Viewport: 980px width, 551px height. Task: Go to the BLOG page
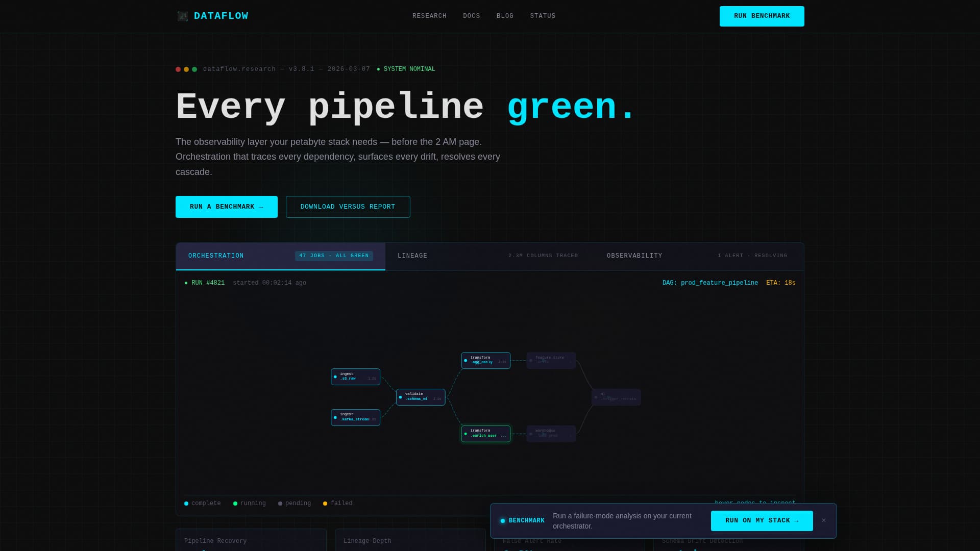tap(505, 16)
